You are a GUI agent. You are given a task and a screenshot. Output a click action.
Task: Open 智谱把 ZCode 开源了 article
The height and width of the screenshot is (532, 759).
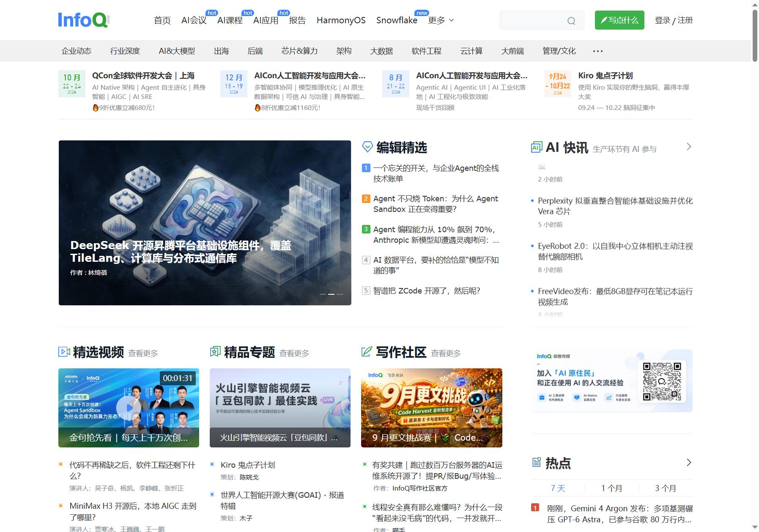(x=427, y=291)
